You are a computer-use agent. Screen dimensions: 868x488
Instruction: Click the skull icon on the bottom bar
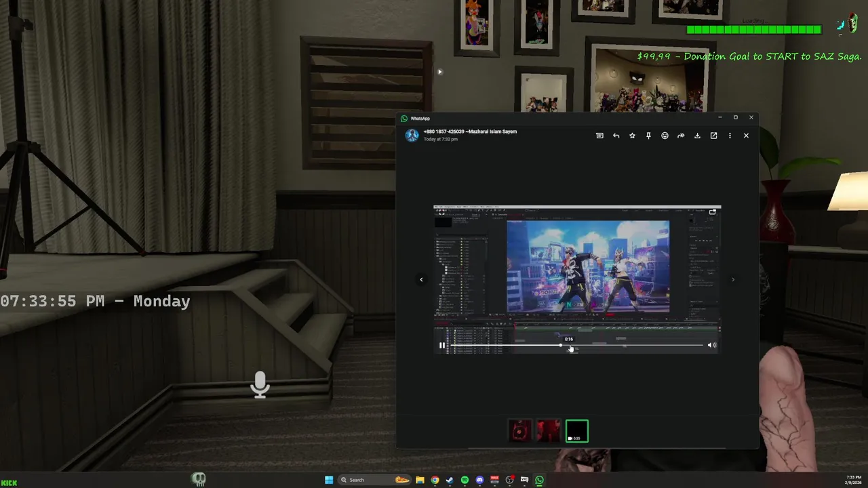click(x=199, y=480)
